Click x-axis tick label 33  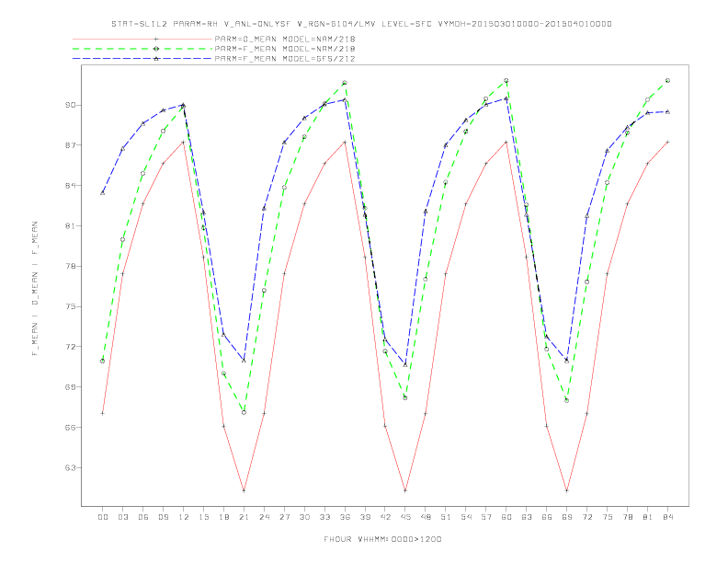[x=324, y=517]
